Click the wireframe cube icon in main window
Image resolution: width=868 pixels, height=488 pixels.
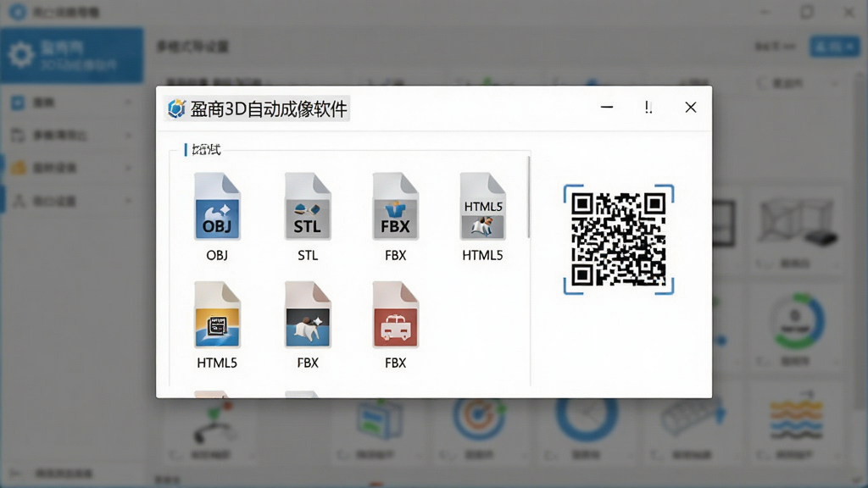[797, 223]
